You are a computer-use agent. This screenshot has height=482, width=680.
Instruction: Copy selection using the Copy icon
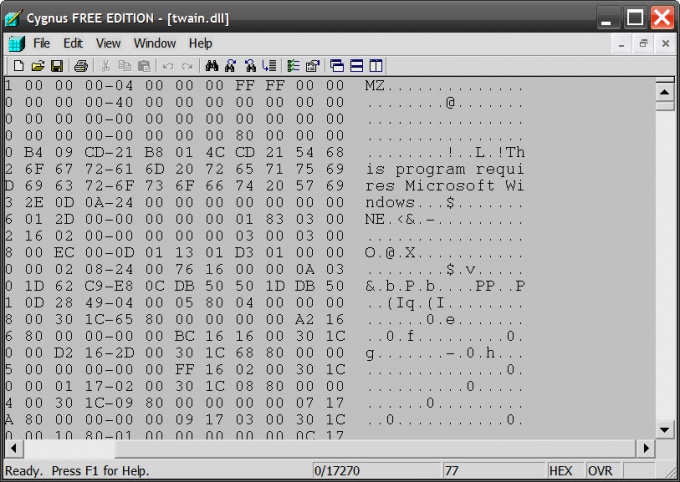point(125,66)
